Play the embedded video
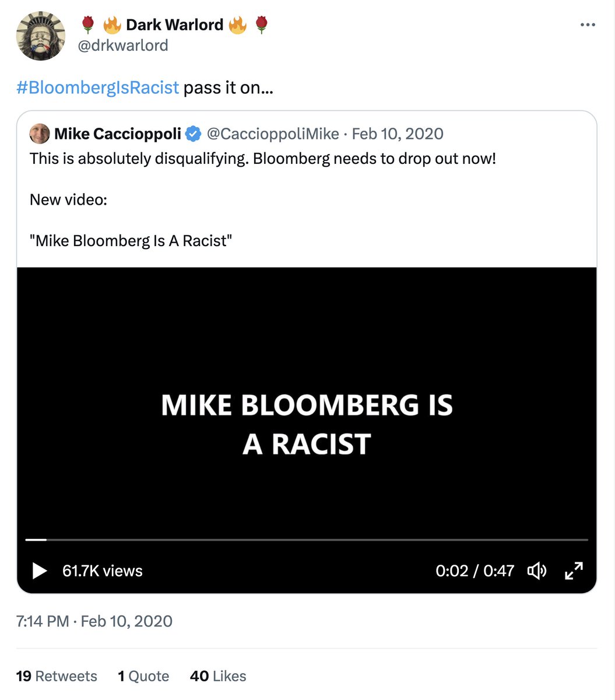 [39, 570]
